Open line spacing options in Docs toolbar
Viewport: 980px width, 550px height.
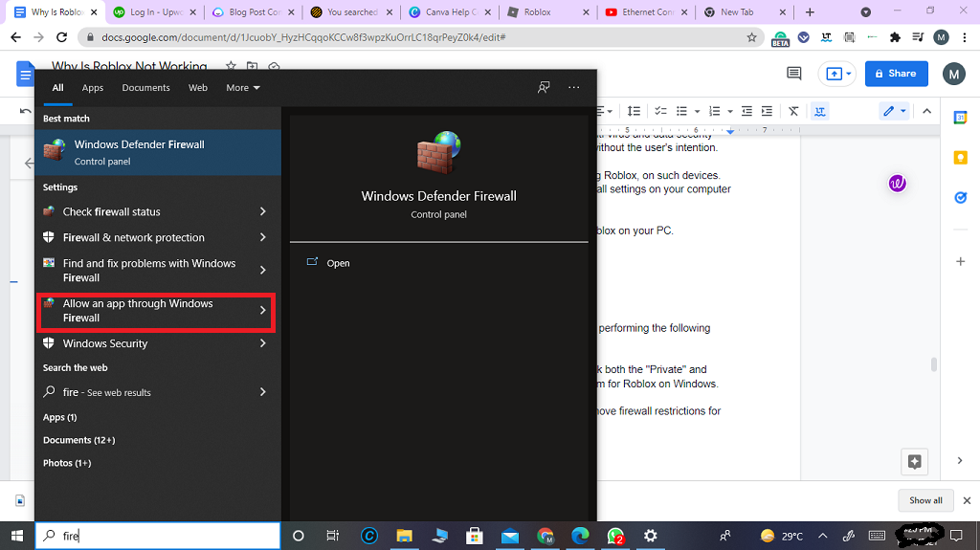tap(634, 111)
